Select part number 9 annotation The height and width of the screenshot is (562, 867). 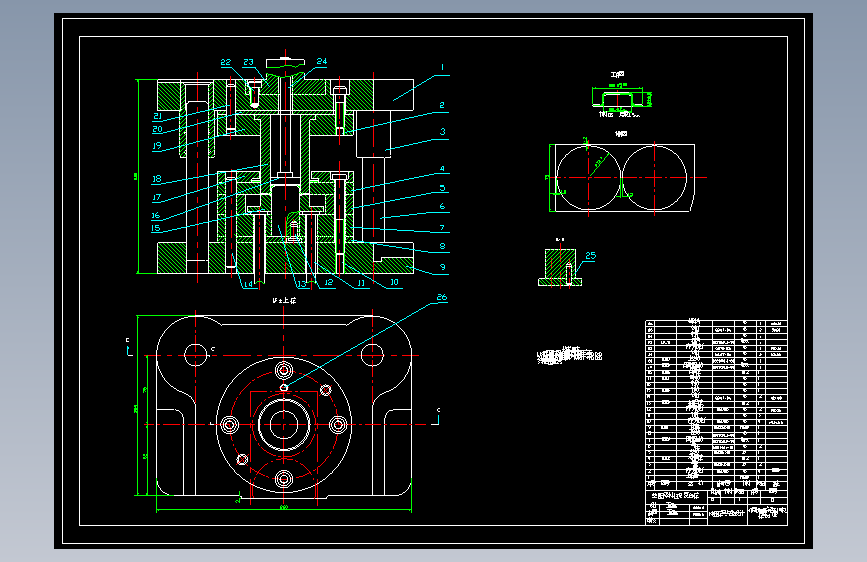442,267
